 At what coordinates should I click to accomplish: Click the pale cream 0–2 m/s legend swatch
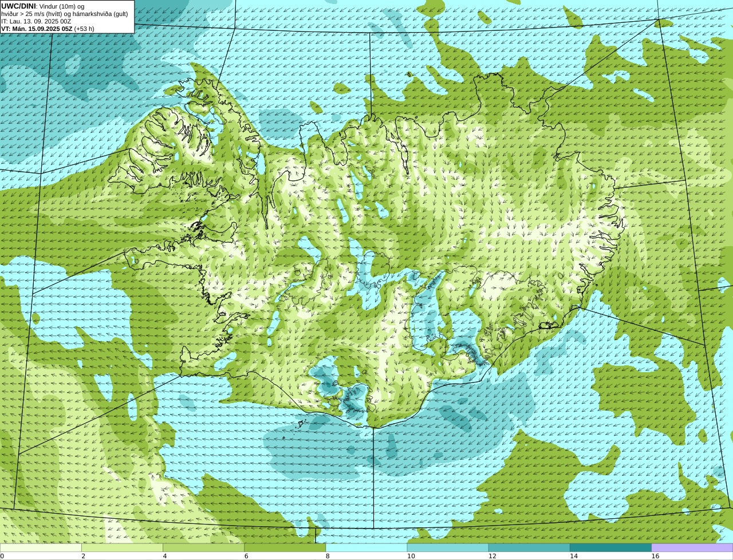click(41, 548)
